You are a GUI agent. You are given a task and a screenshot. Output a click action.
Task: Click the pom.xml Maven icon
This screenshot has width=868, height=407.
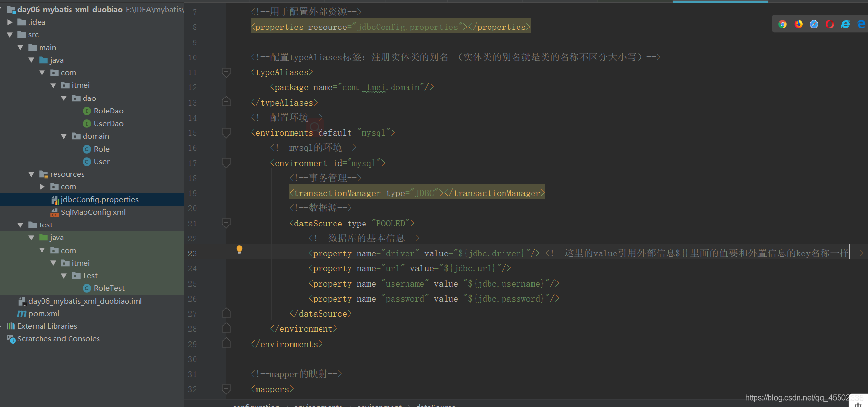(22, 314)
